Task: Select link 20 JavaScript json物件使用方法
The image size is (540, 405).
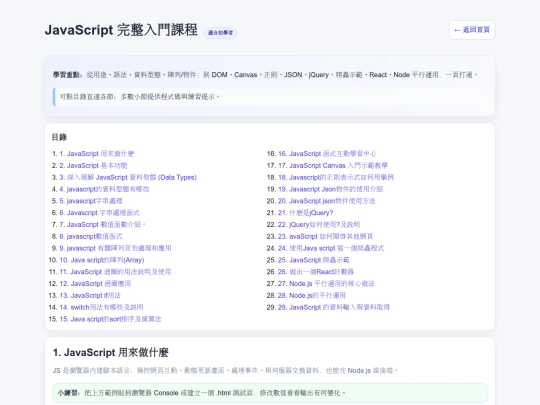Action: (326, 201)
